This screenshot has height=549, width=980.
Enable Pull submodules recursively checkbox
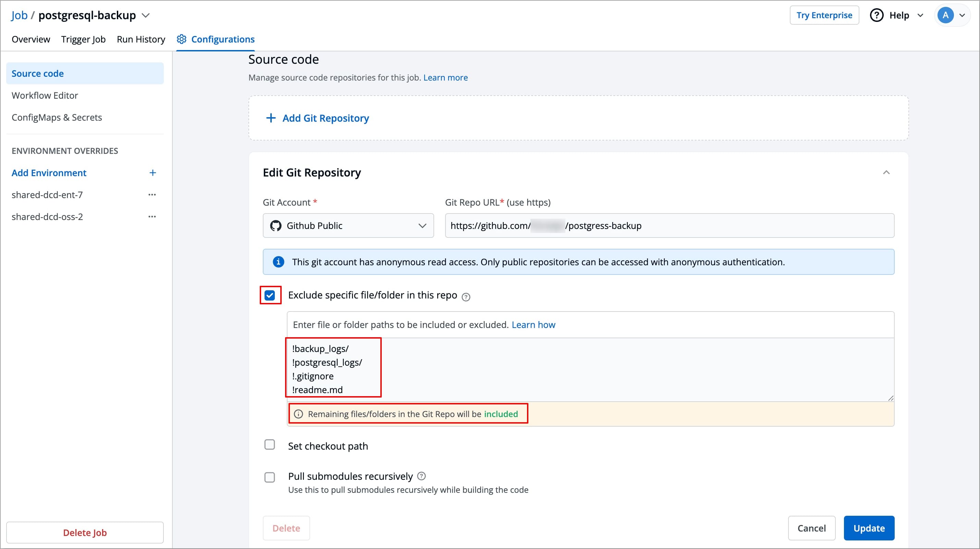click(270, 477)
